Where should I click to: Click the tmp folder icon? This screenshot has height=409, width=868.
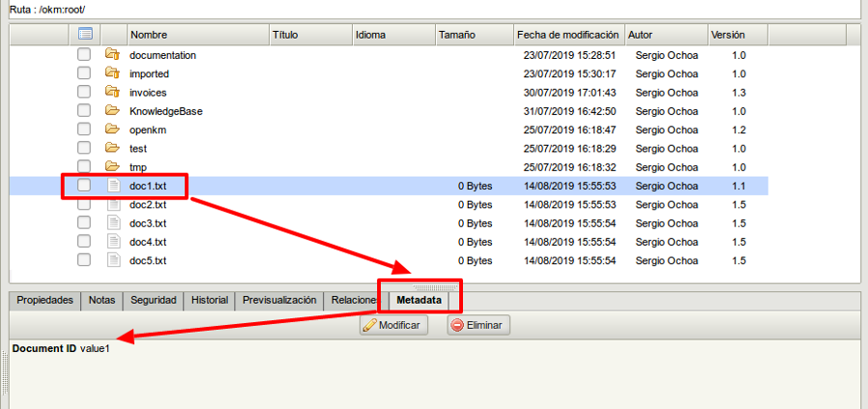(112, 166)
